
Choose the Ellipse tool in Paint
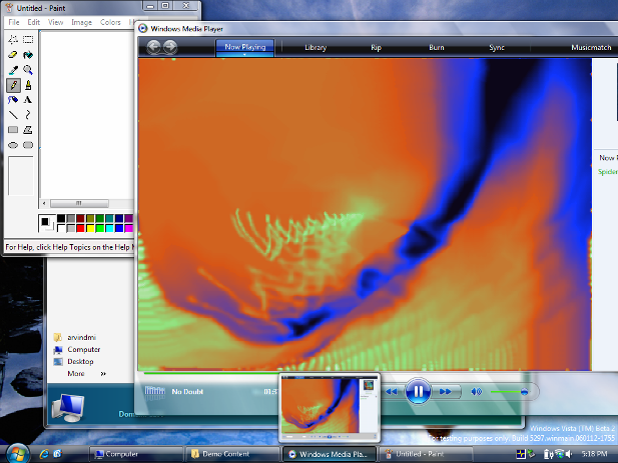pyautogui.click(x=13, y=145)
